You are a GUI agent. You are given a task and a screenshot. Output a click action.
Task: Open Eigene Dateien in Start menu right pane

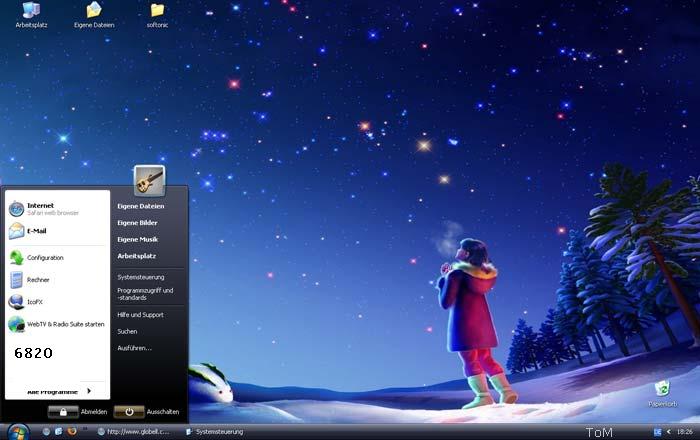[141, 206]
